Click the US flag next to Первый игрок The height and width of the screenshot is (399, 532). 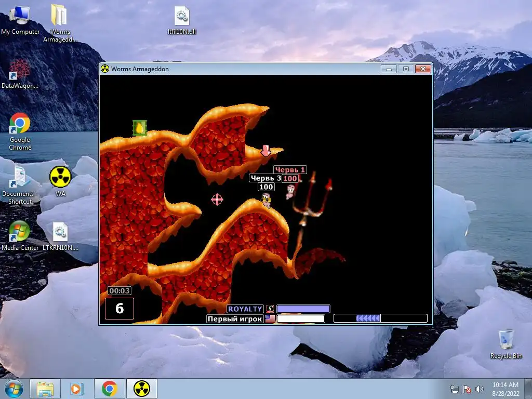point(270,318)
